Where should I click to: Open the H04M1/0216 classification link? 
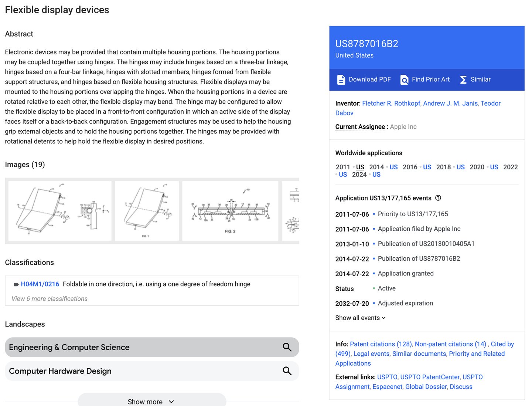click(x=40, y=284)
